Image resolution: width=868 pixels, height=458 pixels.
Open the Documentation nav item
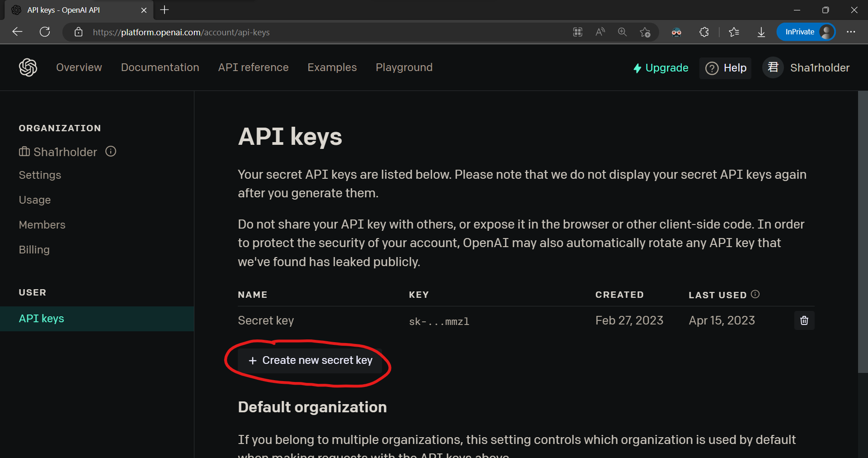[x=160, y=67]
